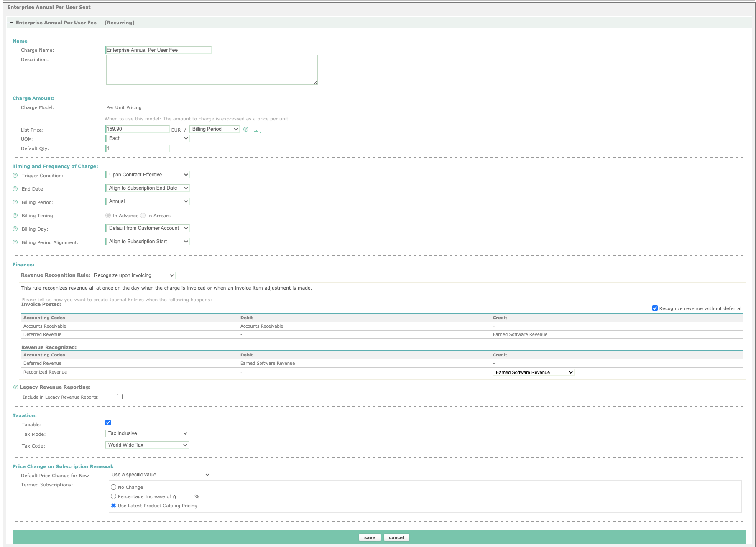The width and height of the screenshot is (756, 547).
Task: Click the help icon beside Billing Day
Action: point(15,229)
